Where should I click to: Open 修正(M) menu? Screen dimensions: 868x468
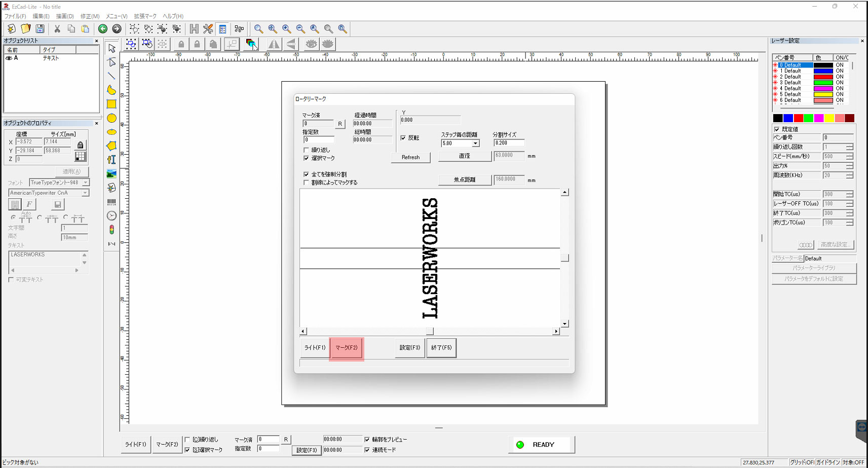[90, 16]
